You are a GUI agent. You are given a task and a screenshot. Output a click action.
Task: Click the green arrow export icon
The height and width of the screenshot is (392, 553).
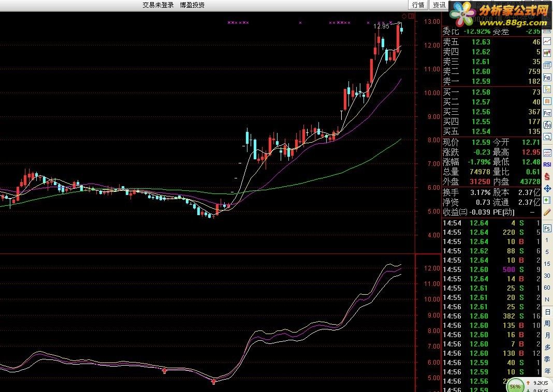click(x=547, y=200)
